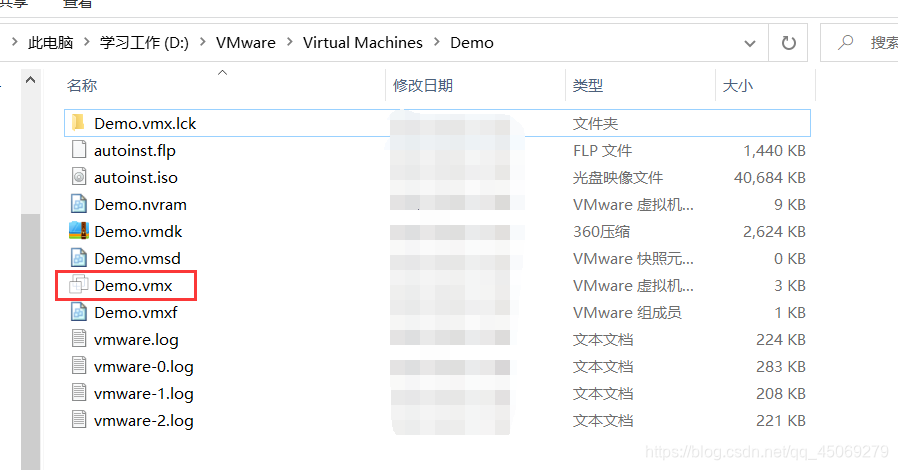Select the Demo.vmdk archive icon

coord(78,231)
